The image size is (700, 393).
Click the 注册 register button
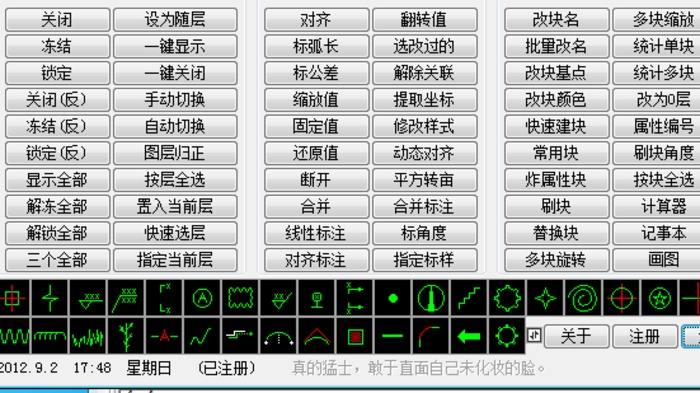click(645, 336)
